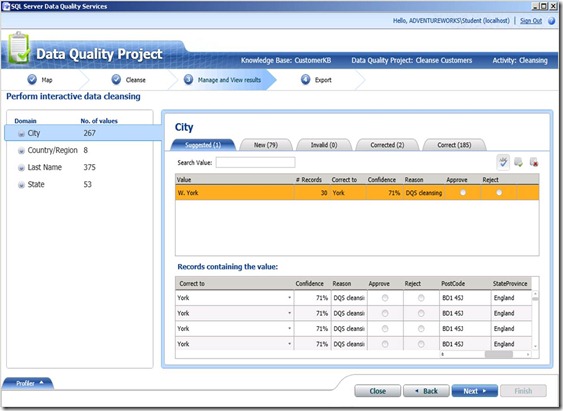Click the Cleanse step checkmark icon
The image size is (563, 411).
pos(116,79)
